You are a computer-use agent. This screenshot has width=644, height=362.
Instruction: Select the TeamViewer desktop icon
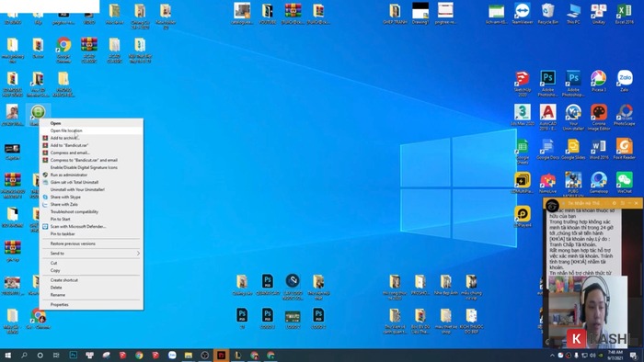[522, 14]
